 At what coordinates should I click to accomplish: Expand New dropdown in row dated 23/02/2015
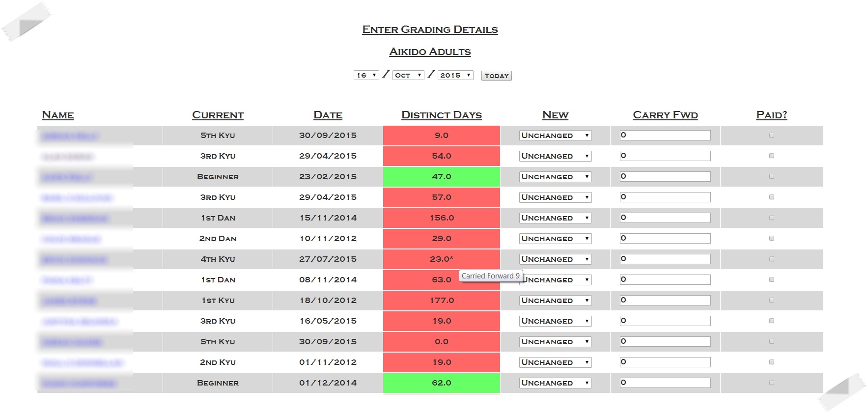(555, 177)
